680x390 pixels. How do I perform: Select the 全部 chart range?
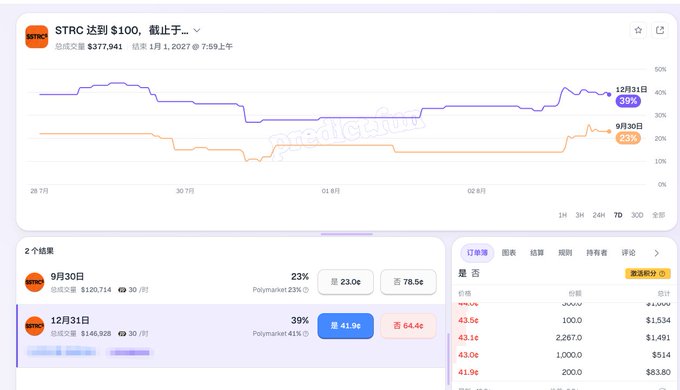pyautogui.click(x=658, y=215)
